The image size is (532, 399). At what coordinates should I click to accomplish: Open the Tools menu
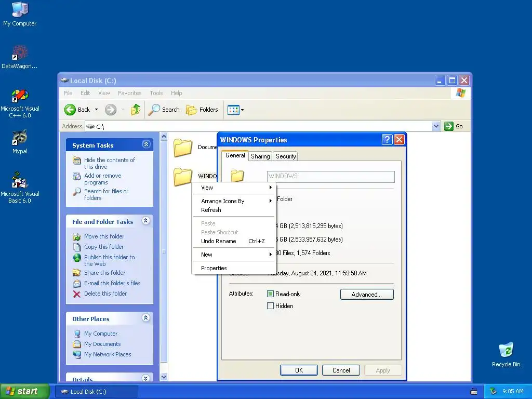(156, 93)
